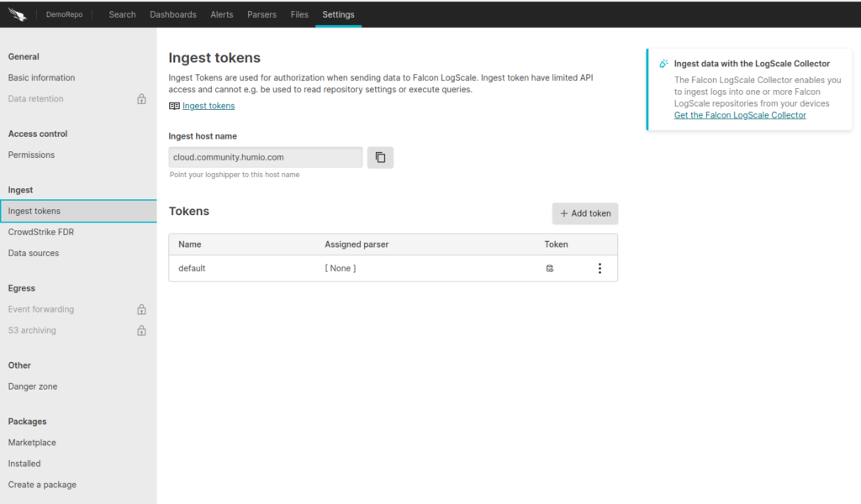The width and height of the screenshot is (861, 504).
Task: Open CrowdStrike FDR settings
Action: (x=41, y=232)
